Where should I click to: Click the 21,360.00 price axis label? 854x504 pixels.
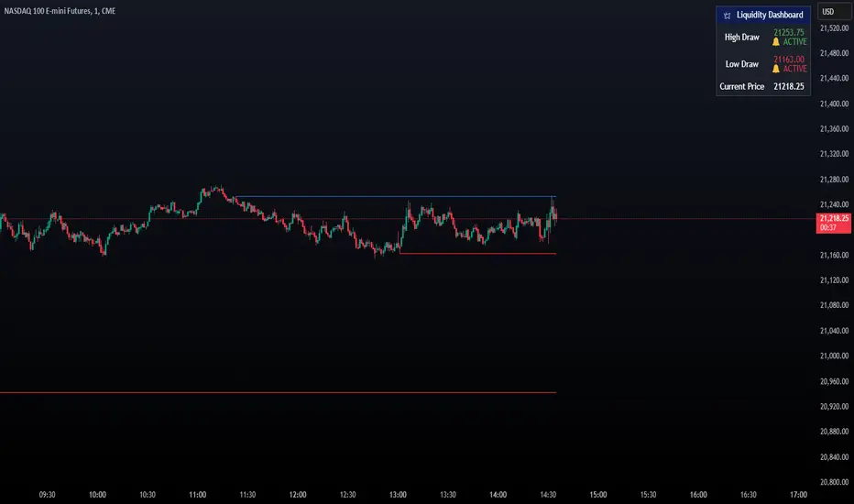click(x=834, y=129)
